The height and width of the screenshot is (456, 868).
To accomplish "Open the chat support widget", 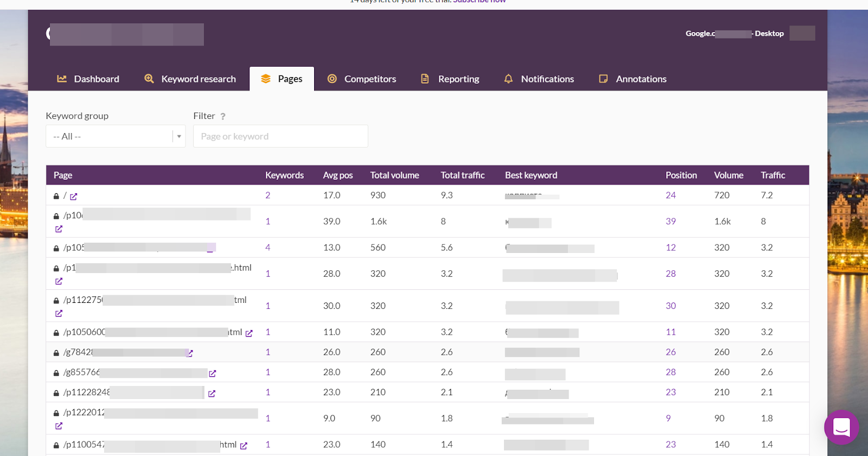I will coord(841,427).
